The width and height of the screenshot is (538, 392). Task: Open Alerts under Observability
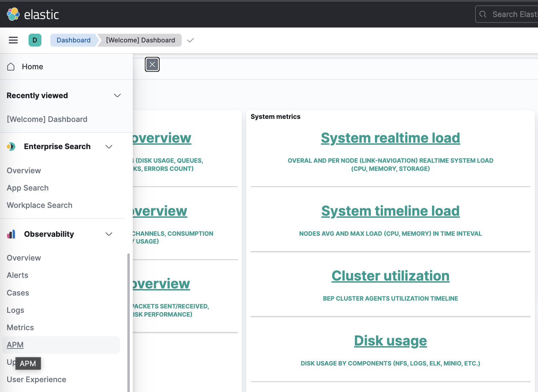pos(18,275)
